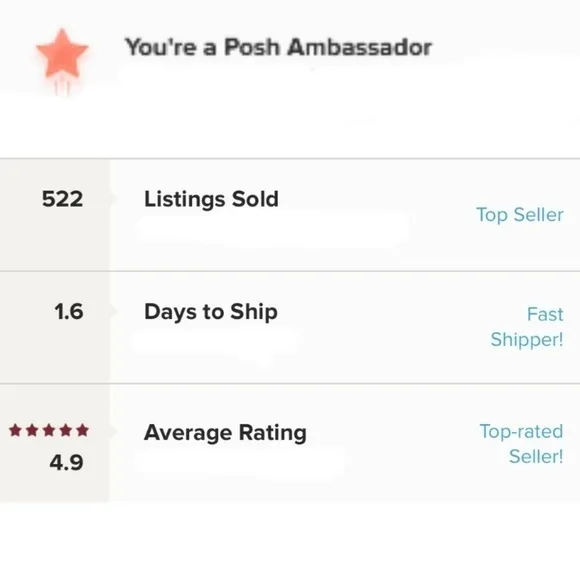Select the Days to Ship label
580x580 pixels.
[211, 312]
